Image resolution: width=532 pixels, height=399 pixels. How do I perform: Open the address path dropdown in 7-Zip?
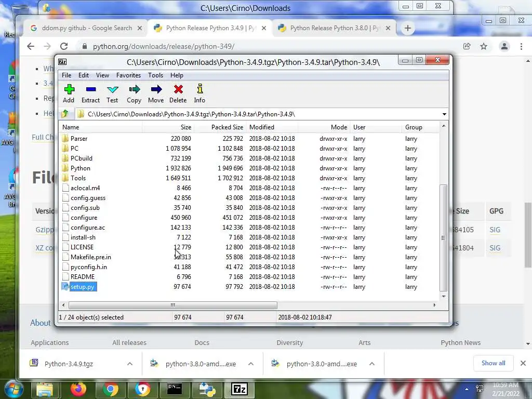pyautogui.click(x=444, y=114)
